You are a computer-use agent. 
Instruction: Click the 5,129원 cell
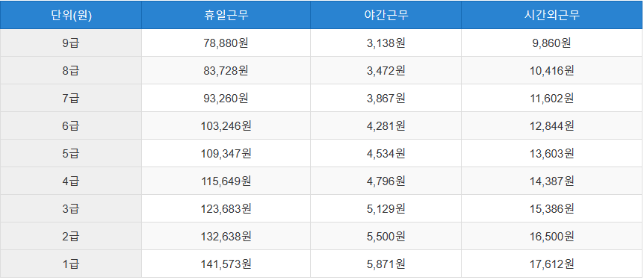click(x=386, y=208)
